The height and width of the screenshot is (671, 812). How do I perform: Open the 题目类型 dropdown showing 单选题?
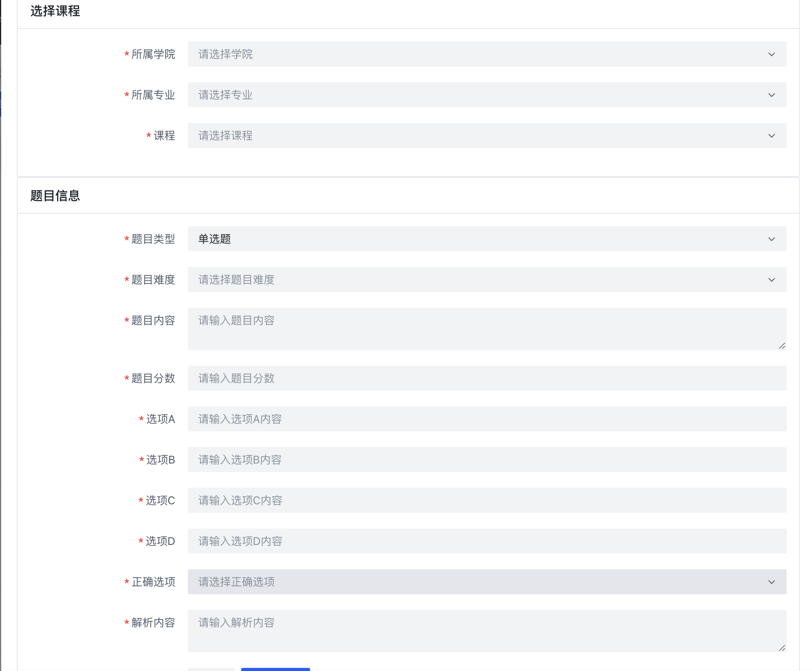[487, 239]
